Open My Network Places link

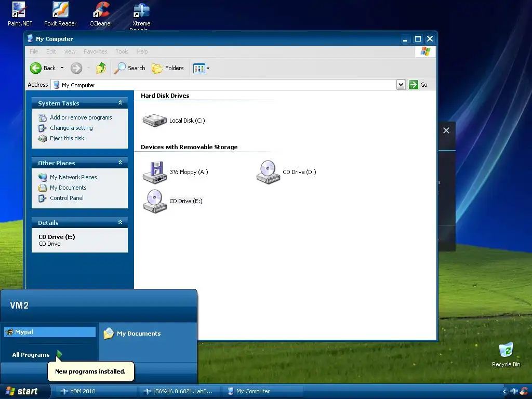click(73, 177)
